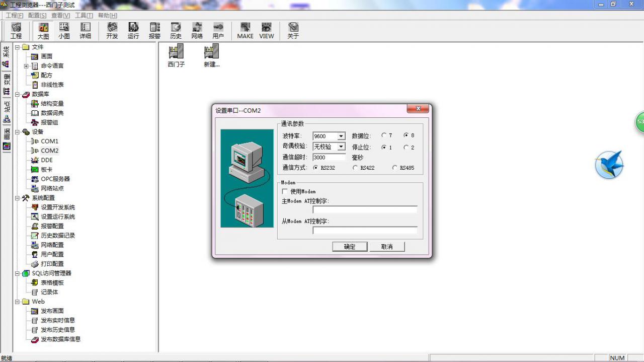Switch to 小图 small icon view
This screenshot has width=644, height=362.
tap(64, 31)
